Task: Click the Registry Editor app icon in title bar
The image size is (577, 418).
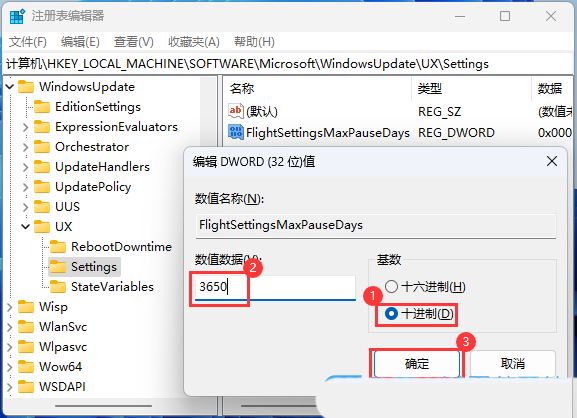Action: tap(17, 16)
